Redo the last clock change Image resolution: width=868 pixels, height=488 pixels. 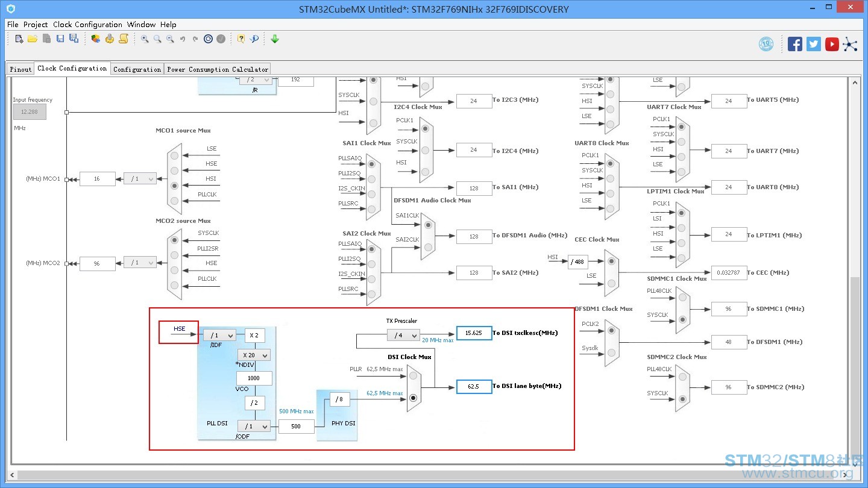(195, 39)
